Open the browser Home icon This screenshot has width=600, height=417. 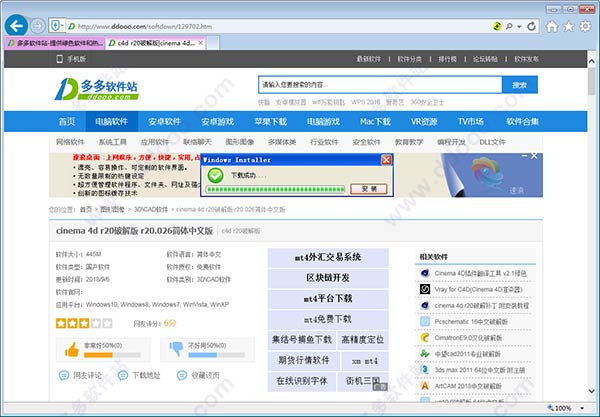(x=552, y=26)
